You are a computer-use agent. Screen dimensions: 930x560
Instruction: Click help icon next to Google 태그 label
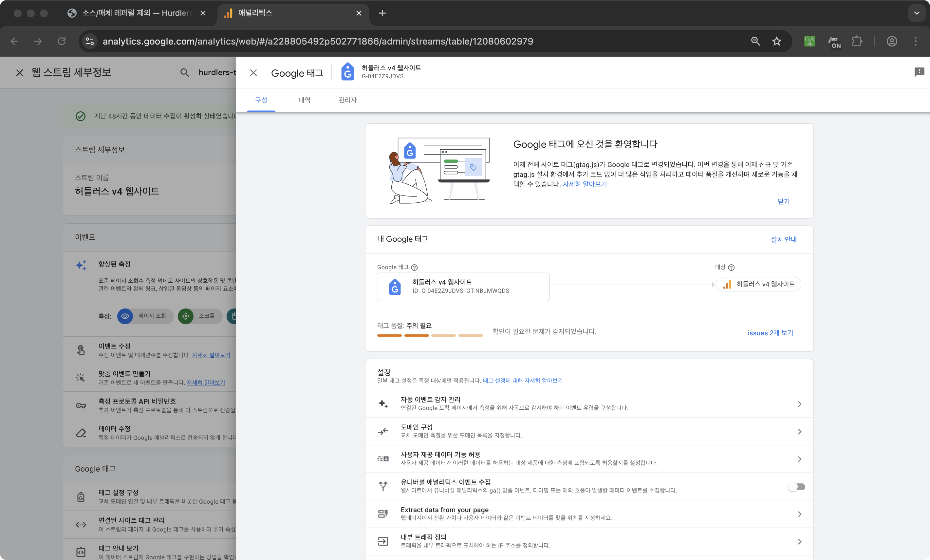point(414,268)
